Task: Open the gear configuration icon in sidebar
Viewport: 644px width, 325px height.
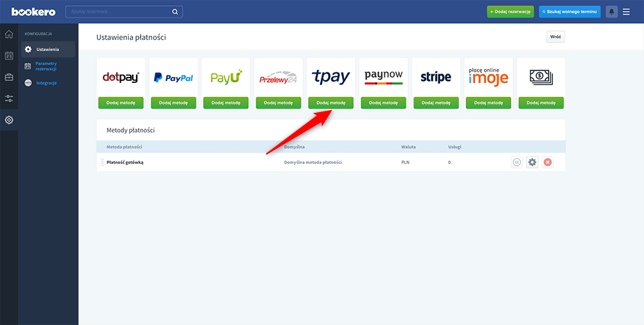Action: (x=9, y=120)
